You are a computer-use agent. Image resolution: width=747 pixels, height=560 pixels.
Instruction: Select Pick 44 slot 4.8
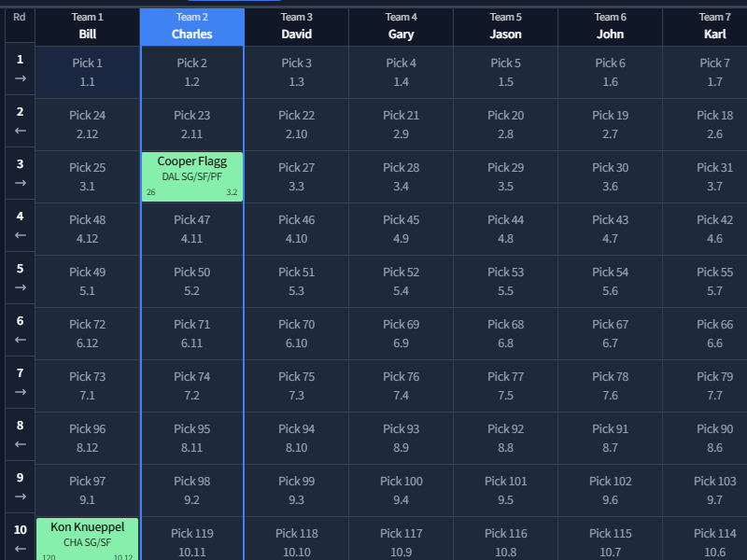coord(505,229)
